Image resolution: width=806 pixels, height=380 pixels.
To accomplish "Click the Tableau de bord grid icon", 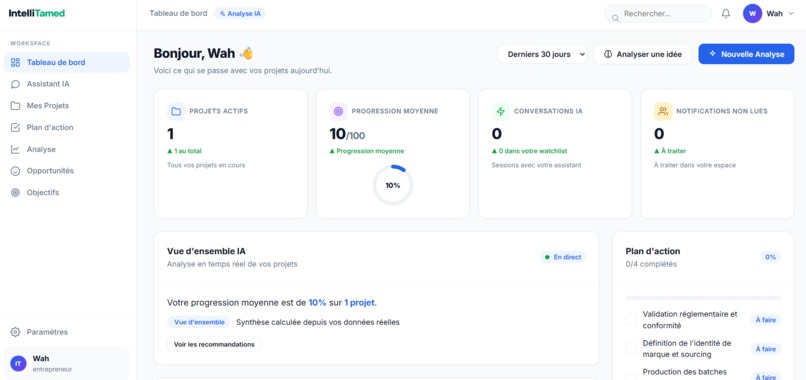I will coord(15,62).
